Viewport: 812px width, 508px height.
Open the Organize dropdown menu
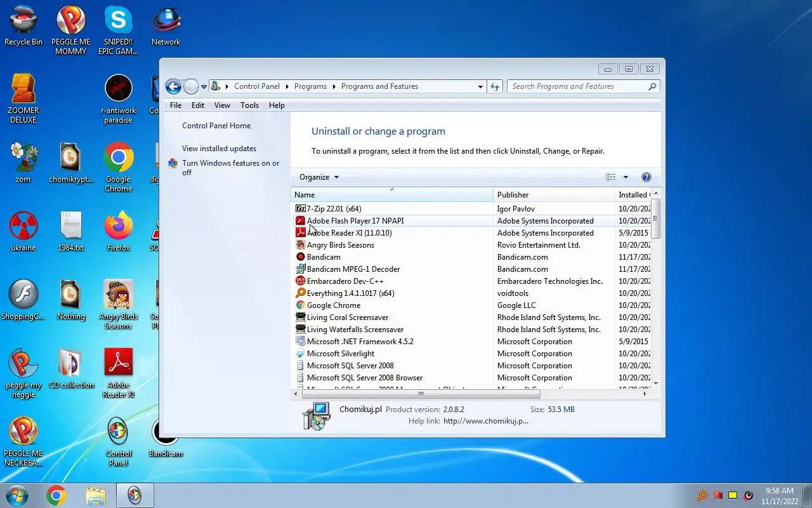click(319, 177)
